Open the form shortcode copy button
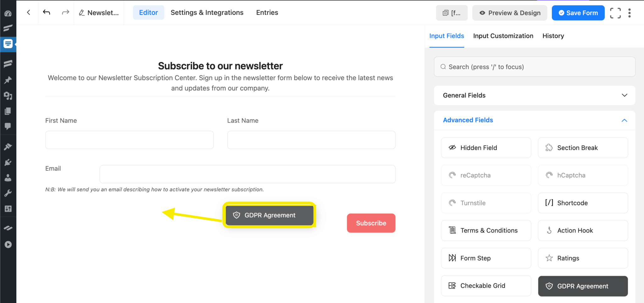This screenshot has height=303, width=644. coord(452,13)
